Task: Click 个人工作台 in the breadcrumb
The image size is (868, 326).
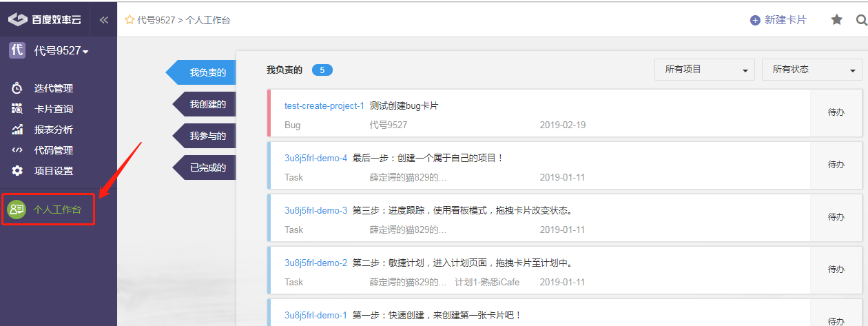Action: click(x=208, y=20)
